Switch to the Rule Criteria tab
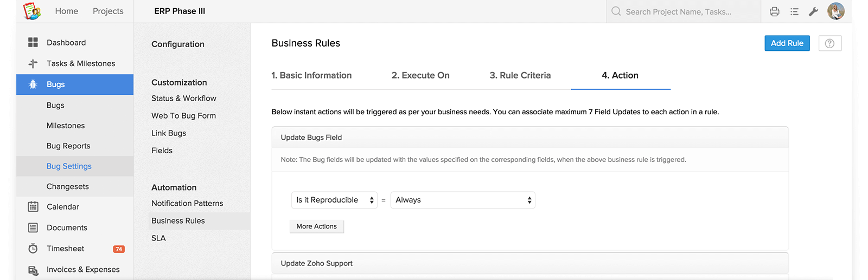The height and width of the screenshot is (280, 868). [x=520, y=75]
